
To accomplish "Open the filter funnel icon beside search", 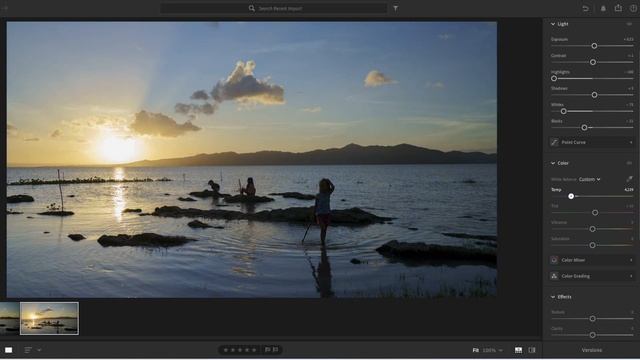I will 396,8.
